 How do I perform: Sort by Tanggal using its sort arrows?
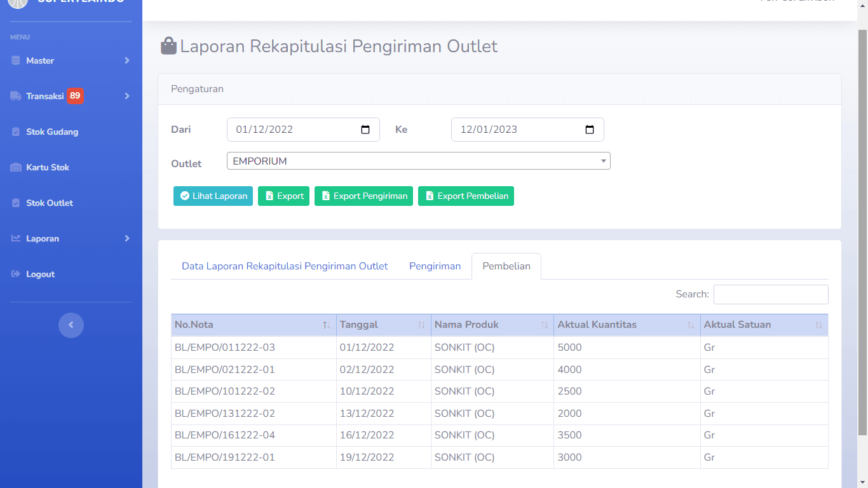pyautogui.click(x=421, y=325)
